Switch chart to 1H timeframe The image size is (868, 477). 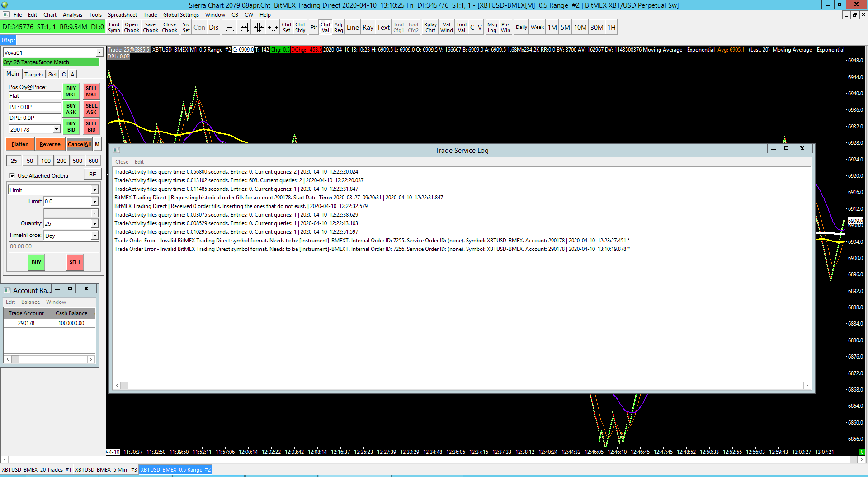click(611, 28)
